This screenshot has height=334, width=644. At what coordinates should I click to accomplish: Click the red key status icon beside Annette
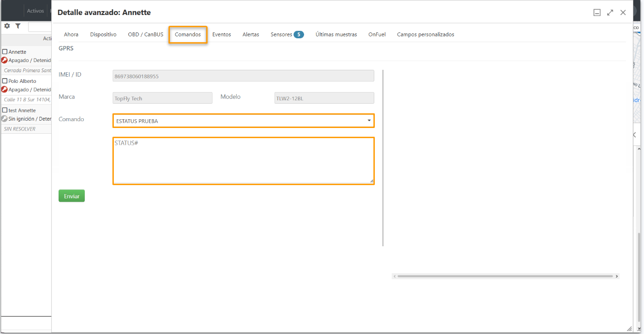pos(4,60)
